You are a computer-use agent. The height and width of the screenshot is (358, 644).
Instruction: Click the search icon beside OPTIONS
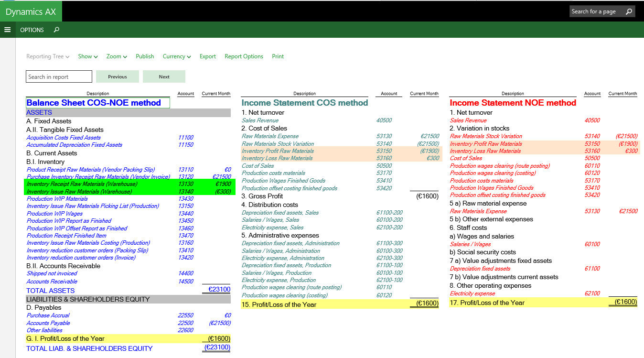click(56, 30)
